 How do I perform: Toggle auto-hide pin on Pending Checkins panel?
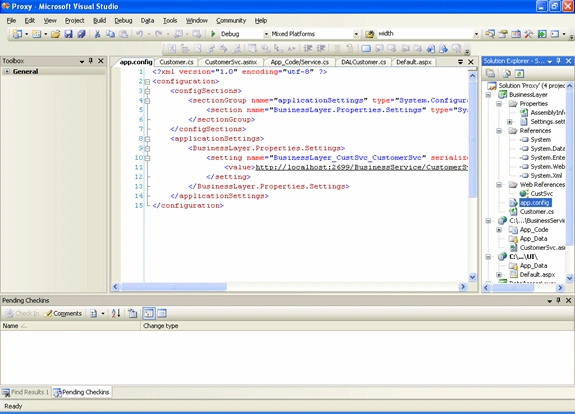click(x=558, y=300)
